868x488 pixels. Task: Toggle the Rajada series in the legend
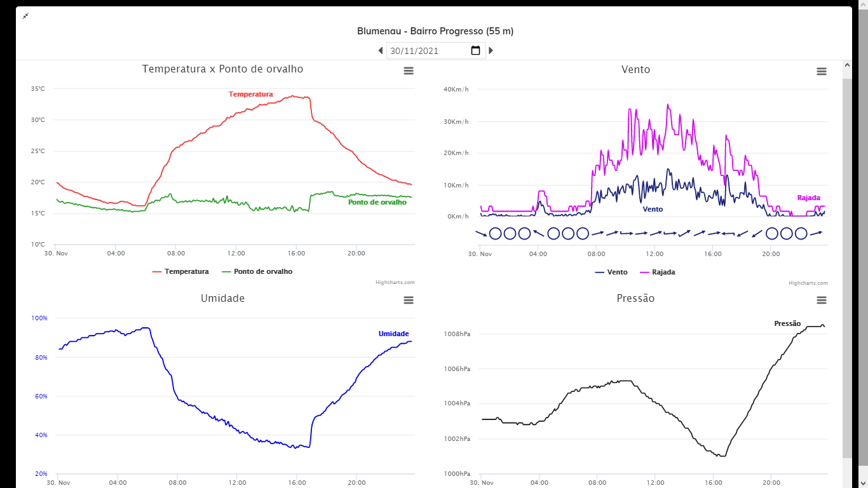(657, 272)
